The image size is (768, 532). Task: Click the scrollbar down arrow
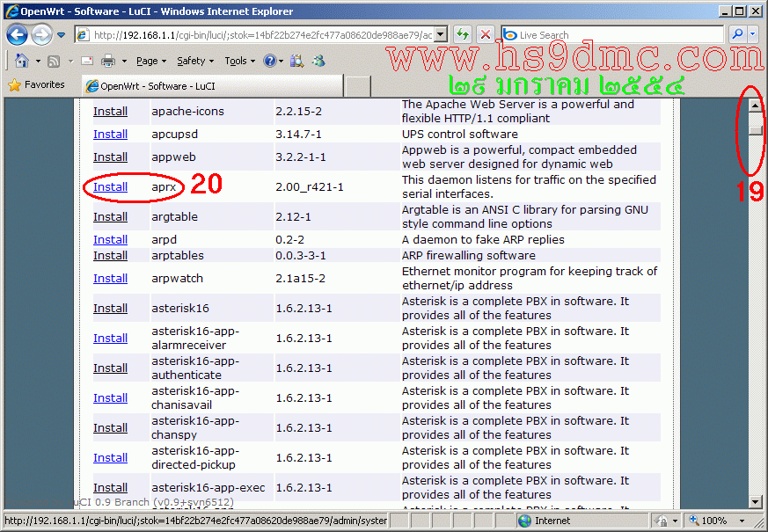point(756,501)
